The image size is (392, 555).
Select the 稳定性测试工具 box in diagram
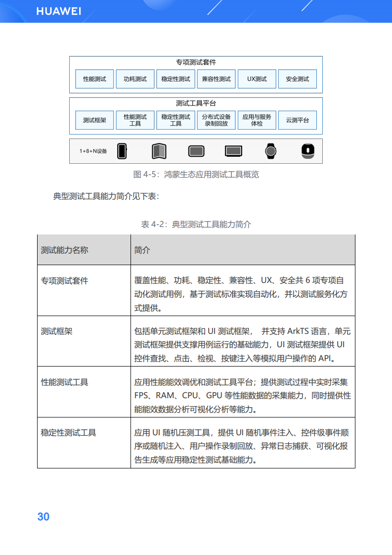[176, 120]
